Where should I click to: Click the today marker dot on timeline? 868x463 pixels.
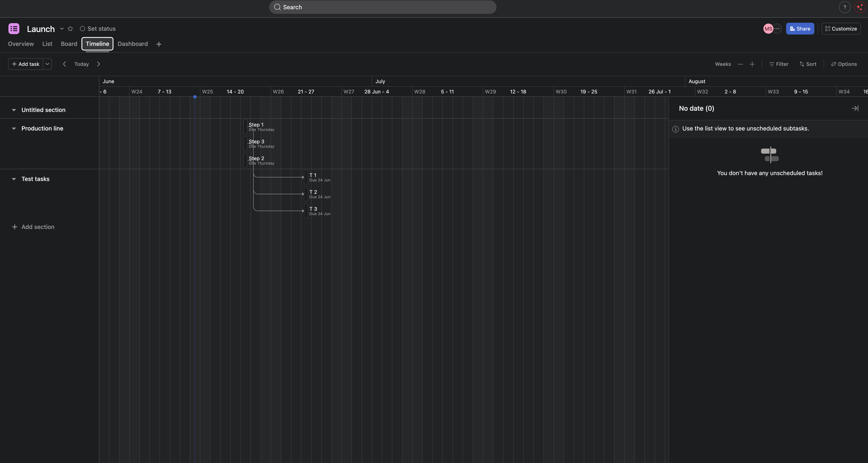pyautogui.click(x=195, y=97)
